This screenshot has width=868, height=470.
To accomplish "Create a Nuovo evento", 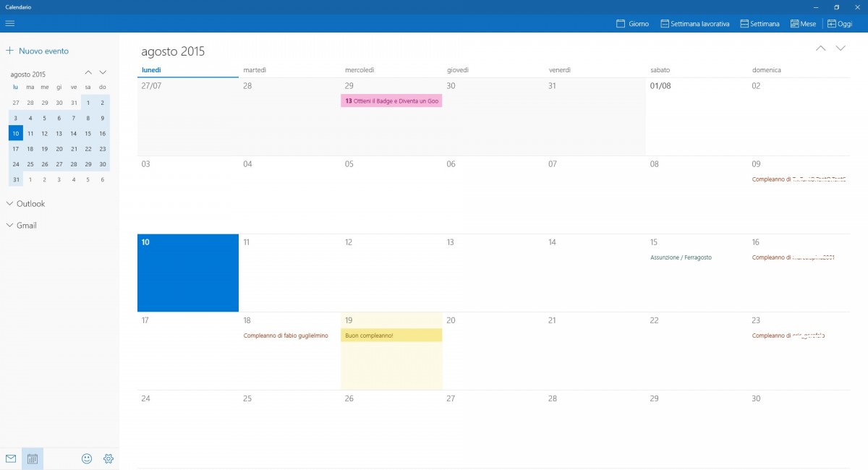I will [38, 51].
